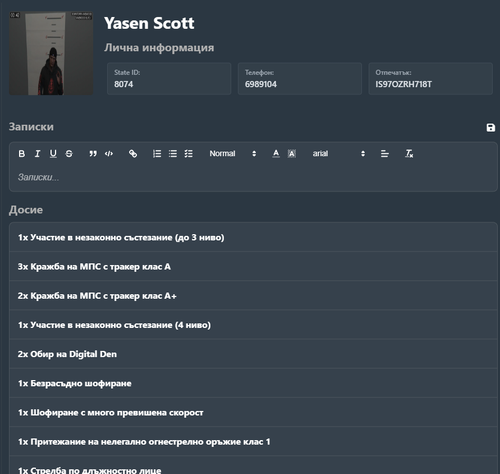Toggle italic formatting in notes editor

pos(37,154)
